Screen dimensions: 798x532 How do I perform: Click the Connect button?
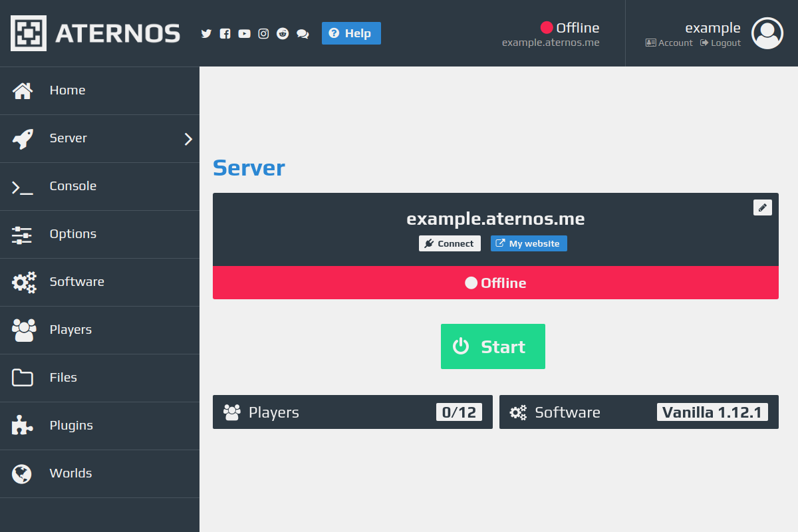pos(450,243)
